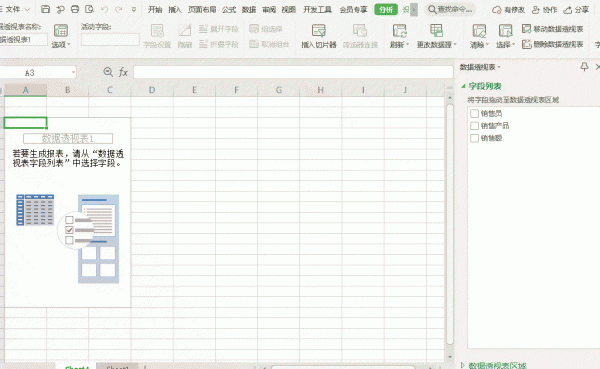Switch to the 视图 ribbon tab
The height and width of the screenshot is (369, 600).
(289, 10)
